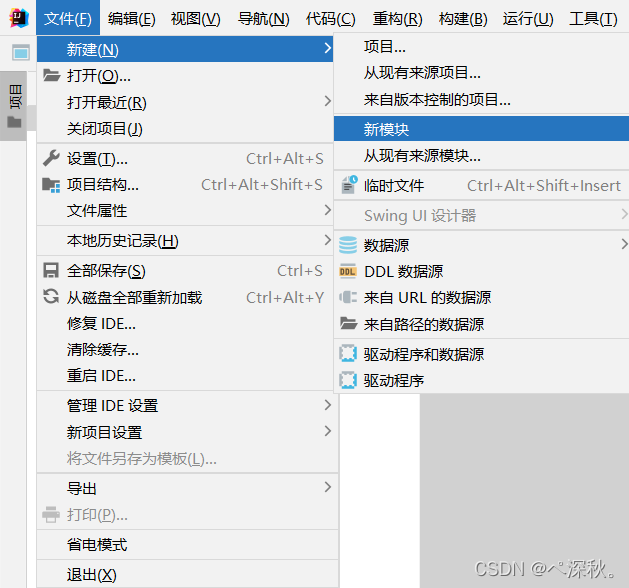The image size is (629, 588).
Task: Select 来自 URL 的数据源
Action: 481,298
